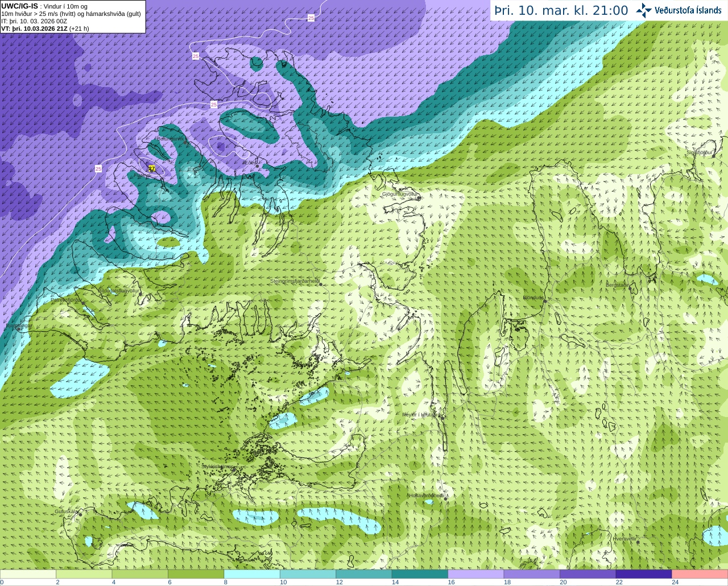728x586 pixels.
Task: Pick the 12–14 m/s teal legend swatch
Action: pos(364,574)
